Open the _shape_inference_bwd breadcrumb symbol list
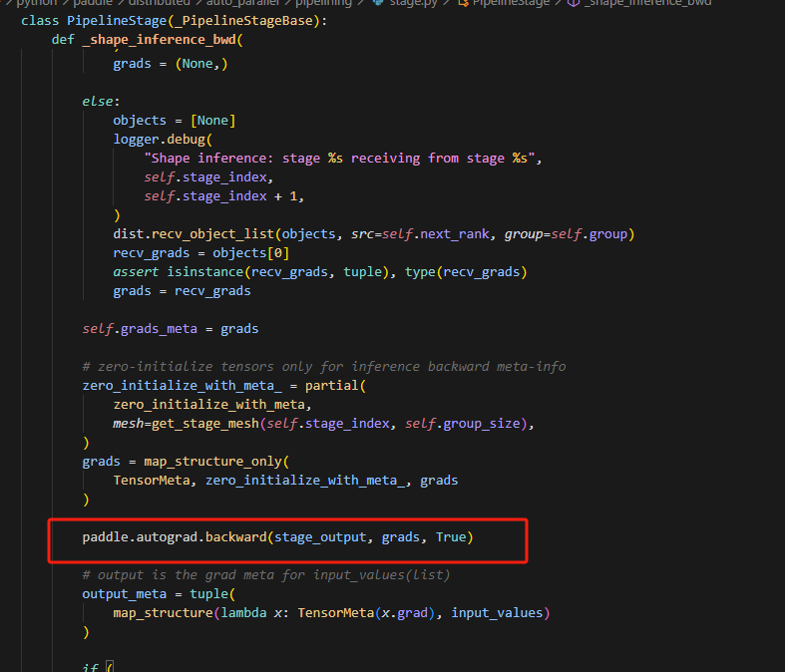 point(647,3)
